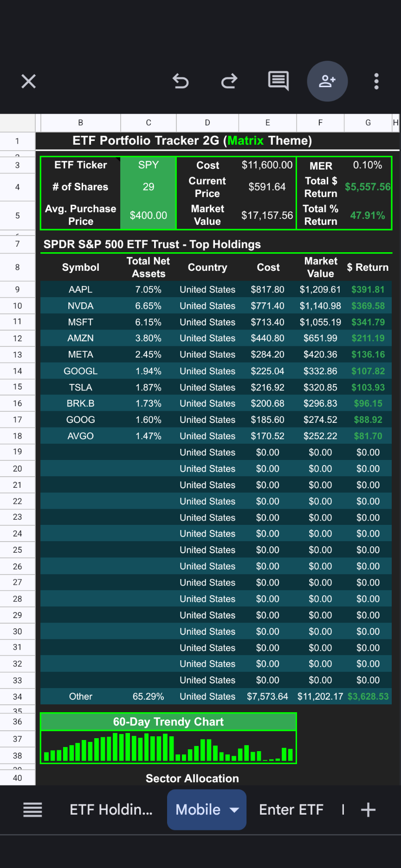Select column G header
401x868 pixels.
[368, 123]
